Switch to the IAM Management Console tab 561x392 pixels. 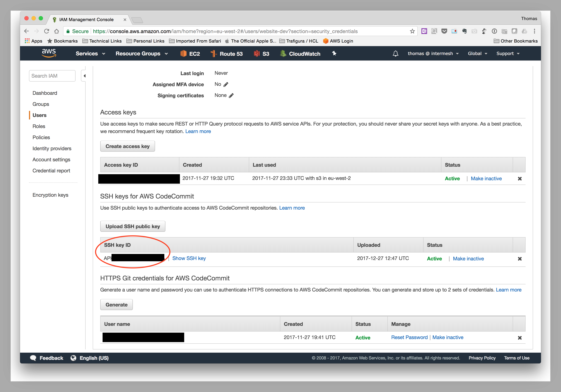[x=87, y=19]
